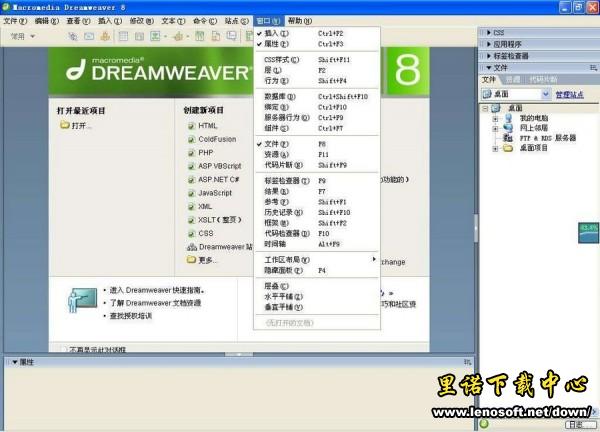Click the Insert Div Tag icon
Screen dimensions: 600x432
tap(139, 36)
